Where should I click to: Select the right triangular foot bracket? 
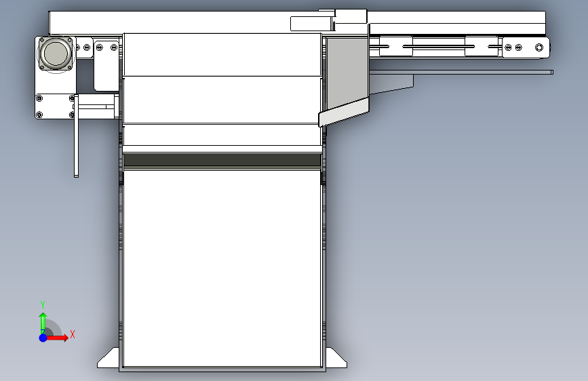(x=336, y=358)
